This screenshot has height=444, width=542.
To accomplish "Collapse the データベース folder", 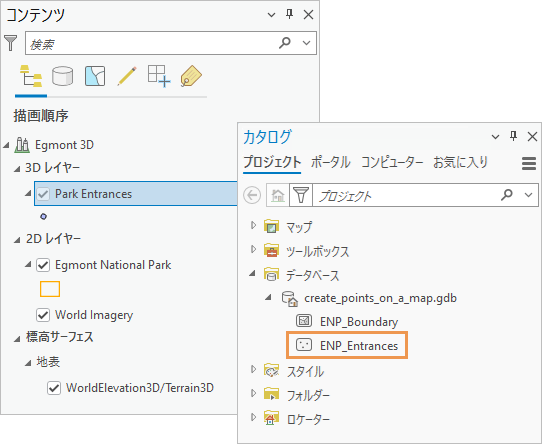I will pos(253,274).
